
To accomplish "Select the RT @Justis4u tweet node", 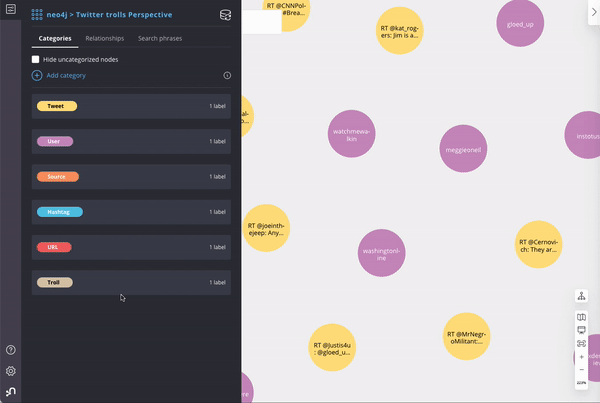I will tap(332, 348).
